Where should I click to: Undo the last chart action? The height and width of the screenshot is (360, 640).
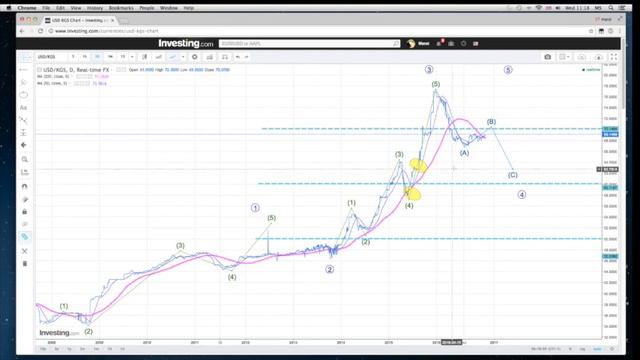tap(238, 57)
